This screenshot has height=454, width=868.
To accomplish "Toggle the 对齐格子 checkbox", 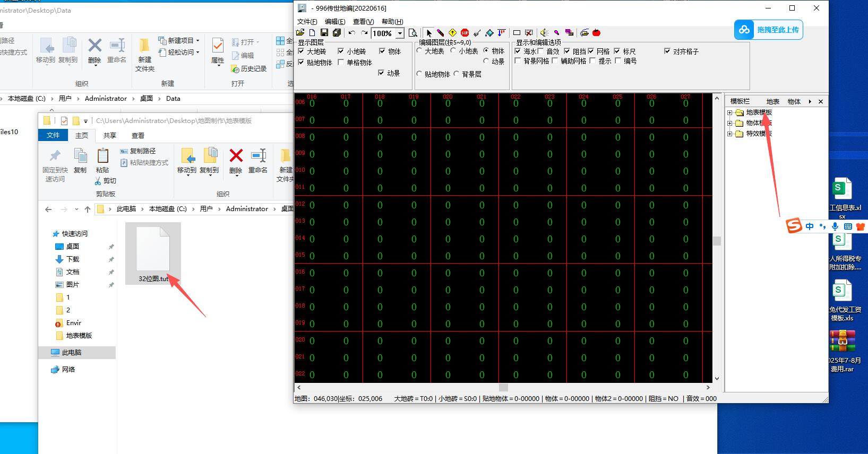I will click(x=667, y=51).
